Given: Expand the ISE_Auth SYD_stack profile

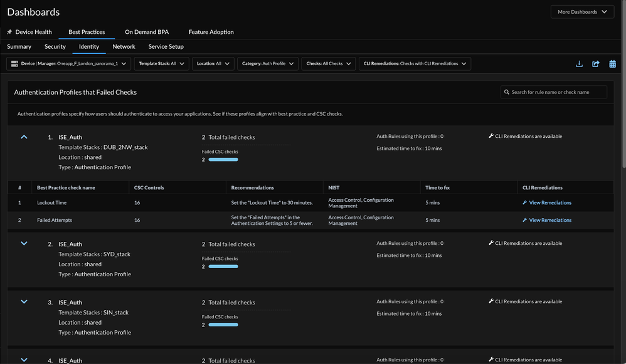Looking at the screenshot, I should click(x=24, y=244).
